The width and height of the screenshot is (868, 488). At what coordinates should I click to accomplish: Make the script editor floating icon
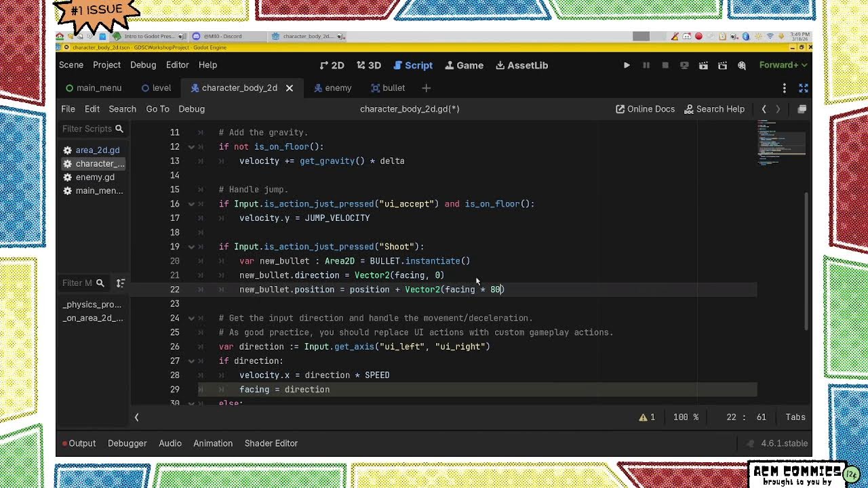point(802,108)
